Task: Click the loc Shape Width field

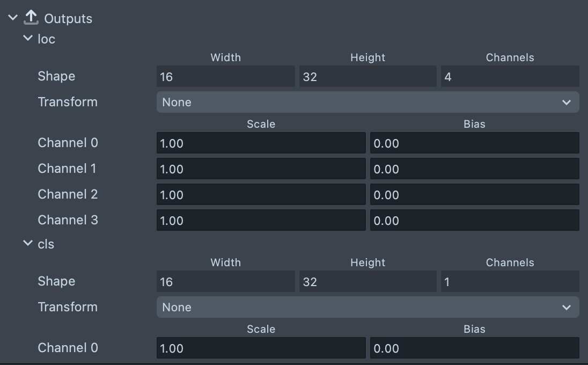Action: (225, 77)
